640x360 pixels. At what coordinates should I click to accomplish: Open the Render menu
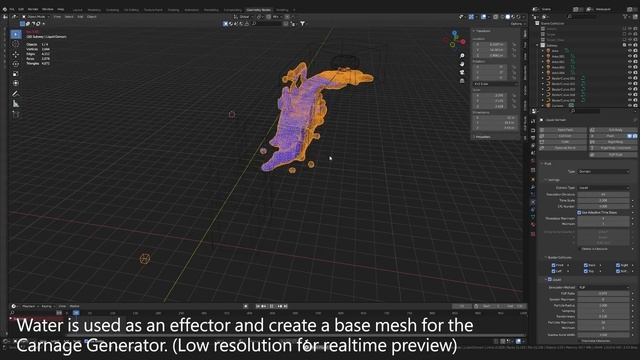[33, 9]
